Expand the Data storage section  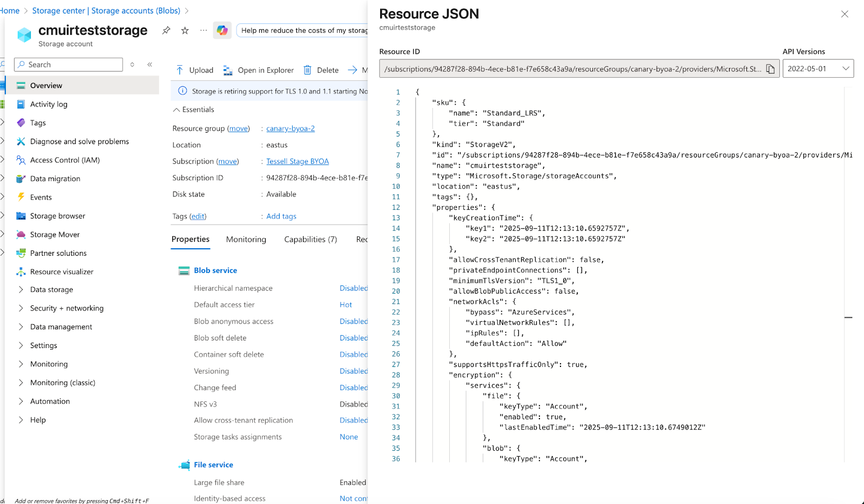point(51,290)
